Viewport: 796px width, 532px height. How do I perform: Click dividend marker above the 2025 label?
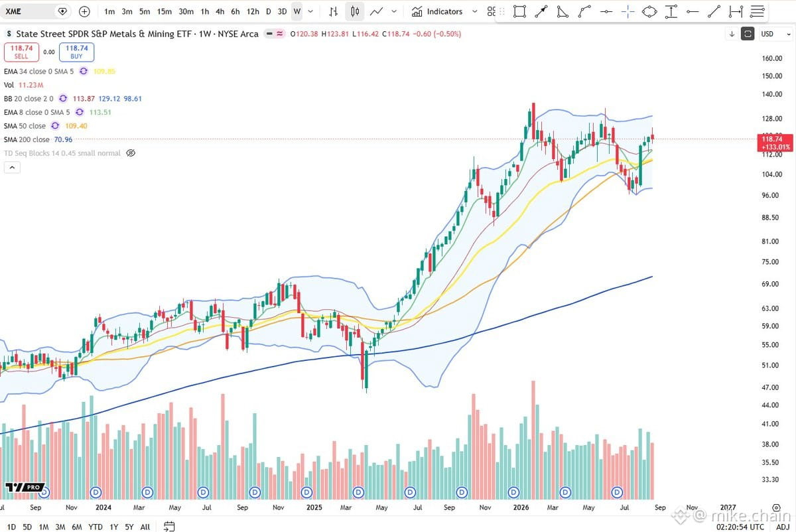(x=306, y=492)
